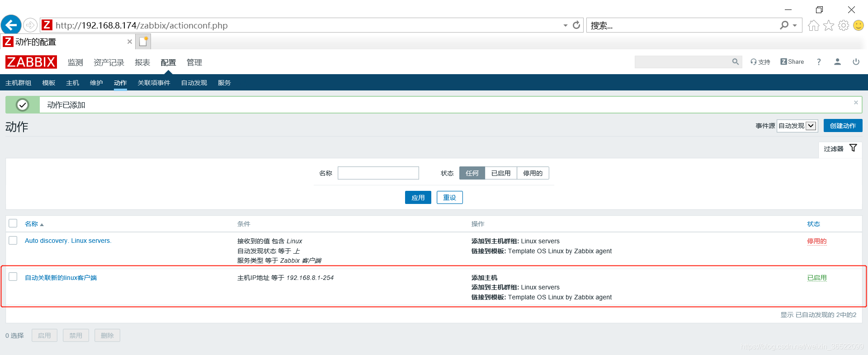Click the 禁用 bulk button
The height and width of the screenshot is (355, 868).
pos(76,336)
